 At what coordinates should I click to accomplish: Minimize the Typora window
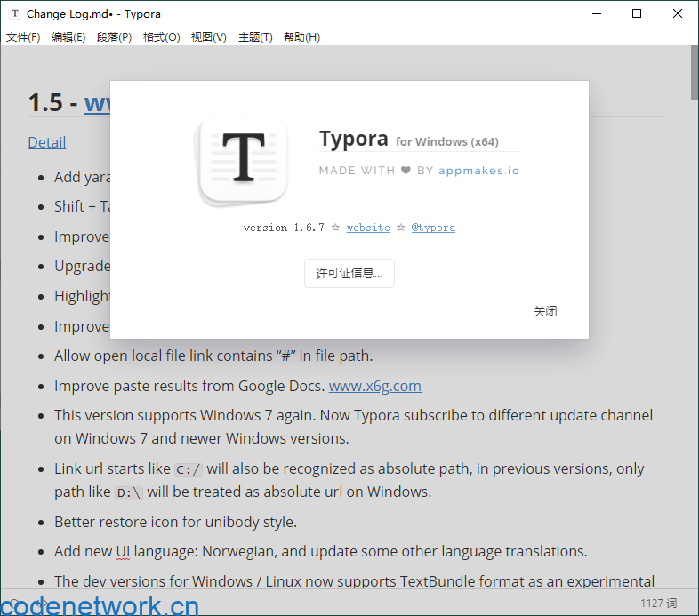click(x=597, y=14)
